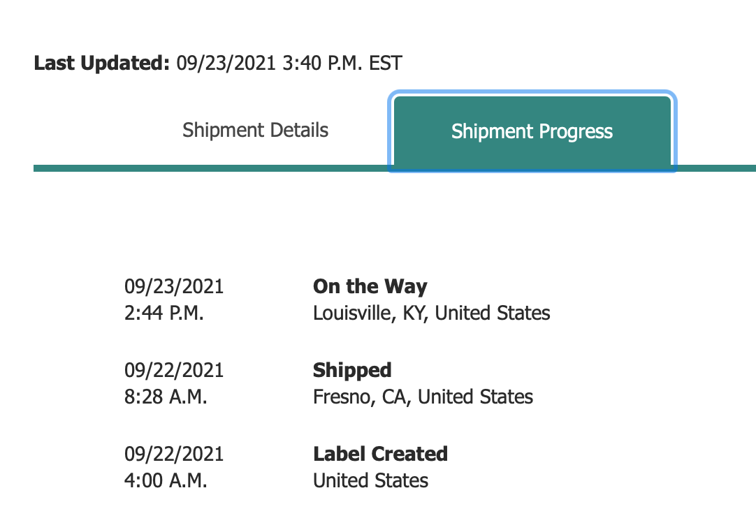The image size is (756, 532).
Task: Click the bold Shipped status heading
Action: 351,370
